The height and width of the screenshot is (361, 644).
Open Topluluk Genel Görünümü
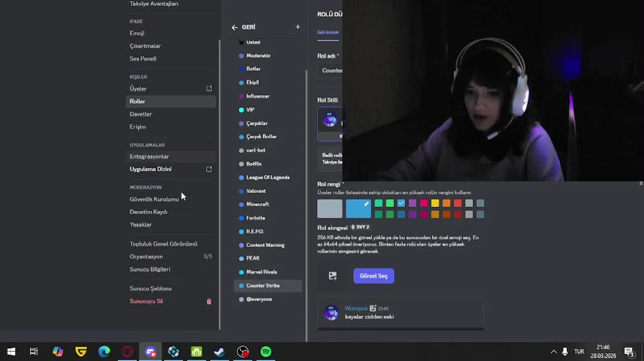tap(163, 244)
